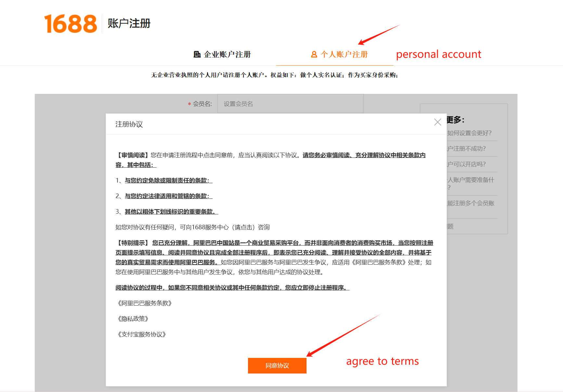Click the 【特别提示】 paragraph heading
This screenshot has height=392, width=563.
133,243
